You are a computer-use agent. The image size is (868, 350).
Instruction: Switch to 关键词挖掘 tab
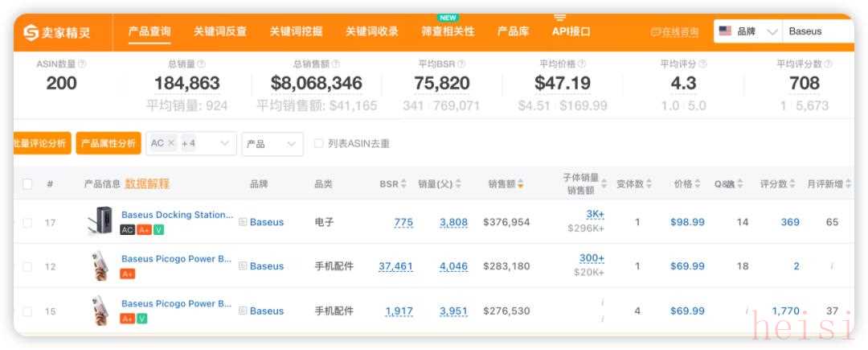(296, 31)
